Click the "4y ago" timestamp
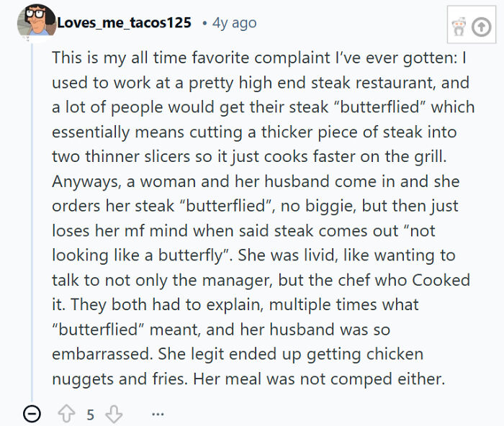The height and width of the screenshot is (426, 504). [x=234, y=22]
